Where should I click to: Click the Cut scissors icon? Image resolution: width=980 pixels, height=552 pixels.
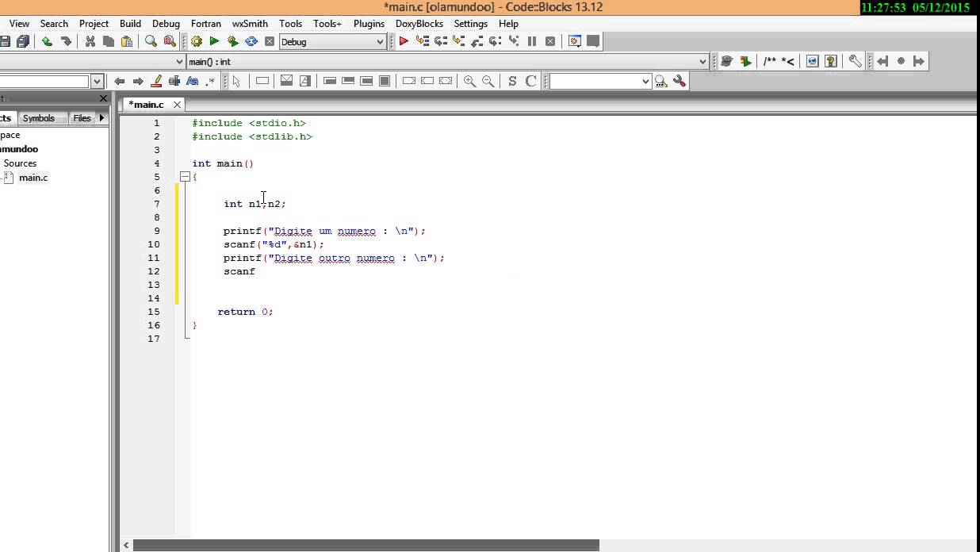(x=90, y=41)
